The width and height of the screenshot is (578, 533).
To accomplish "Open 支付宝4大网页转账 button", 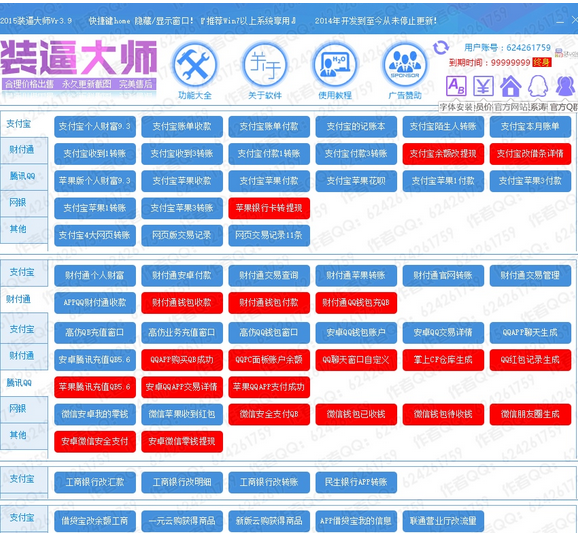I will click(x=95, y=235).
